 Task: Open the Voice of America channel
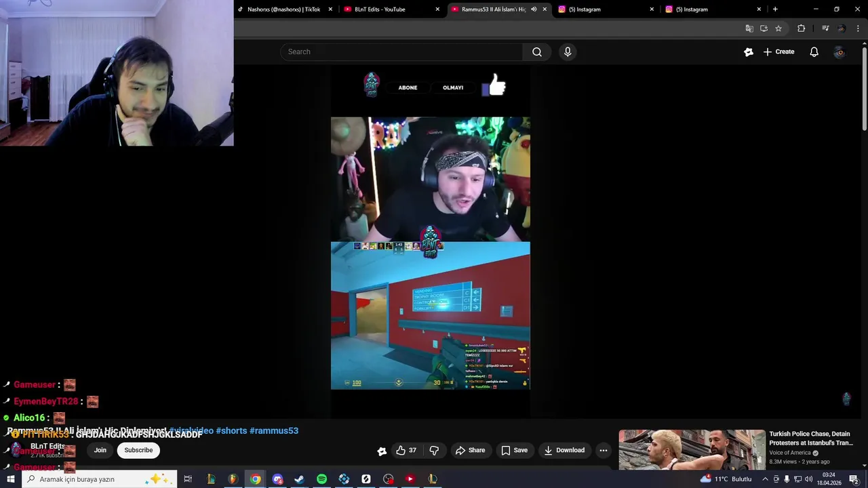coord(790,453)
